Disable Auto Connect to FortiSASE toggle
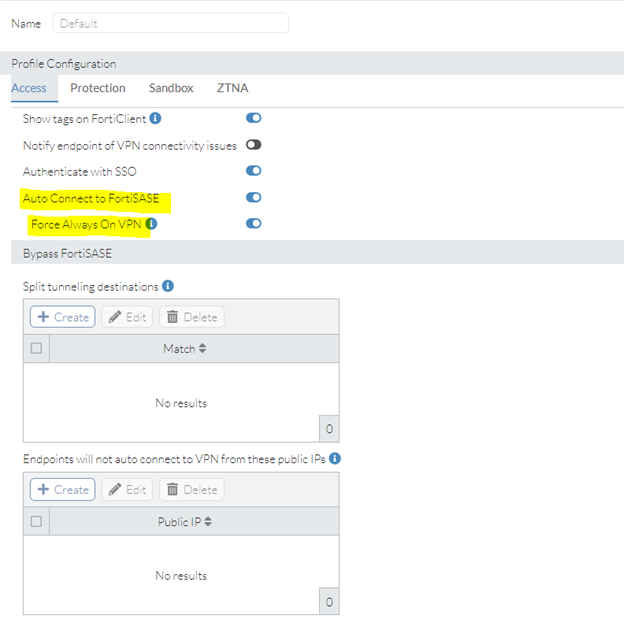The height and width of the screenshot is (634, 624). tap(253, 198)
